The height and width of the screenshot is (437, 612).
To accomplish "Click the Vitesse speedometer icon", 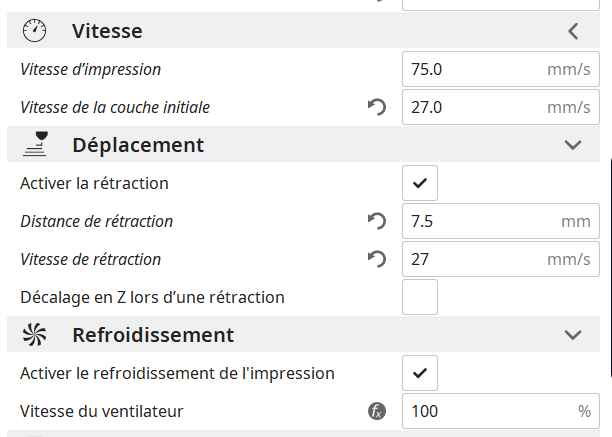I will pos(34,30).
